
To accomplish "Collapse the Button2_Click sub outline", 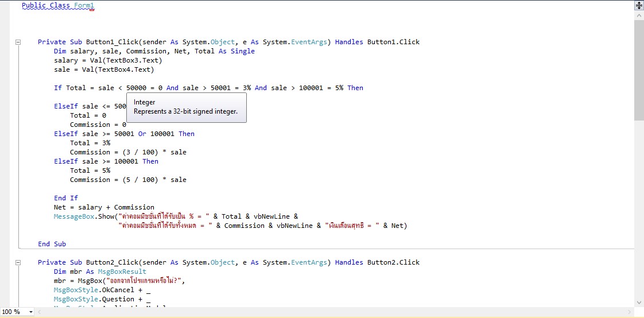I will click(x=18, y=262).
